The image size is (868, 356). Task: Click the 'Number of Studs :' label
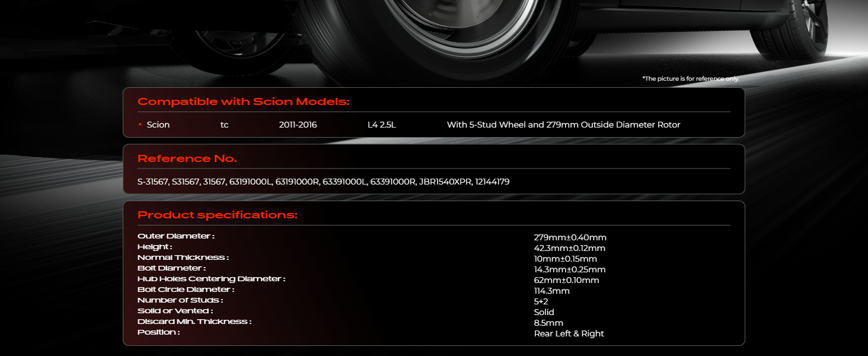coord(180,300)
